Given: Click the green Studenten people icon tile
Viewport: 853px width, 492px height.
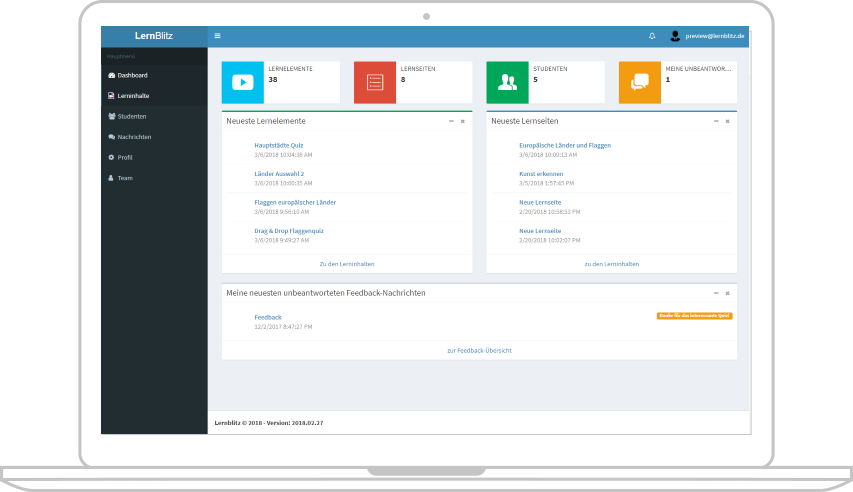Looking at the screenshot, I should point(507,82).
